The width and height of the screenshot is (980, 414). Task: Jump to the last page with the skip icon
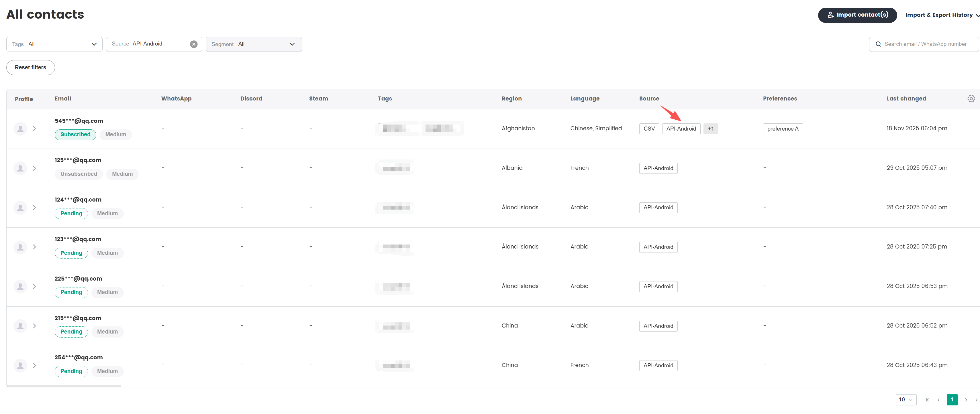976,400
